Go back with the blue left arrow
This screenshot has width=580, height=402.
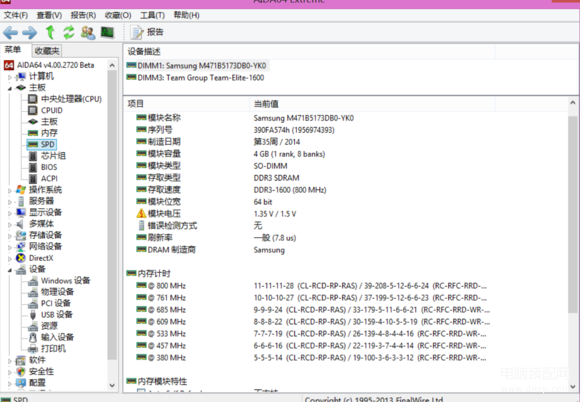tap(10, 33)
